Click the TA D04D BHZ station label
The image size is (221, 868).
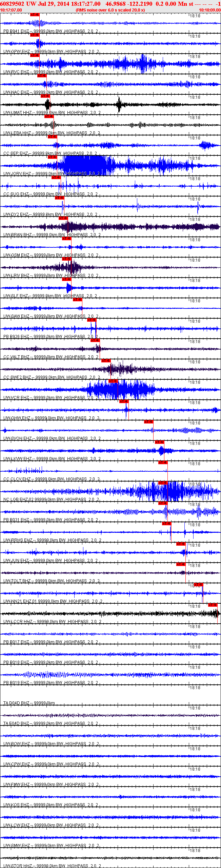click(16, 703)
